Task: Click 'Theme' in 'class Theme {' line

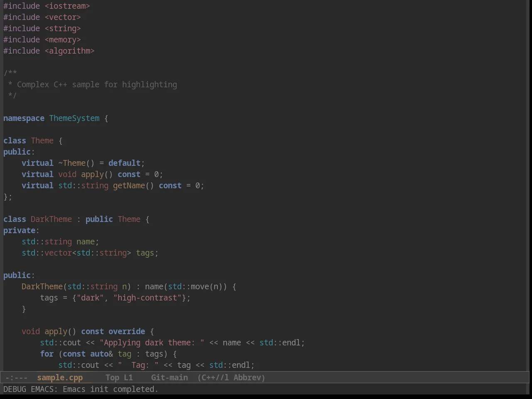Action: pos(42,140)
